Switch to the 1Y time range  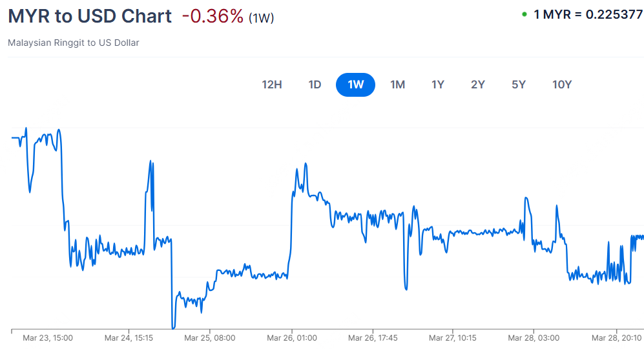438,85
